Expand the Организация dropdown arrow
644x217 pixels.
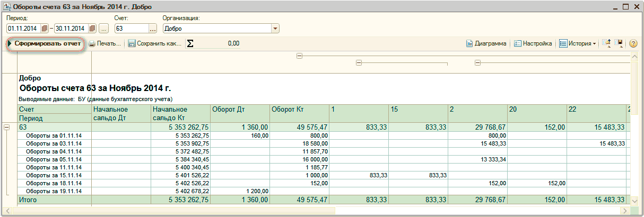275,28
